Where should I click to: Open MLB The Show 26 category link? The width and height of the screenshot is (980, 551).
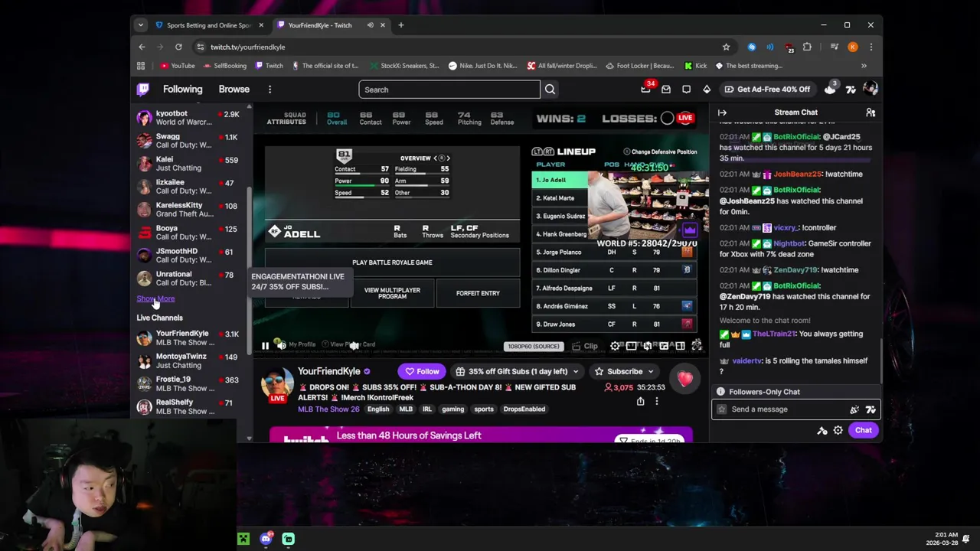click(328, 409)
